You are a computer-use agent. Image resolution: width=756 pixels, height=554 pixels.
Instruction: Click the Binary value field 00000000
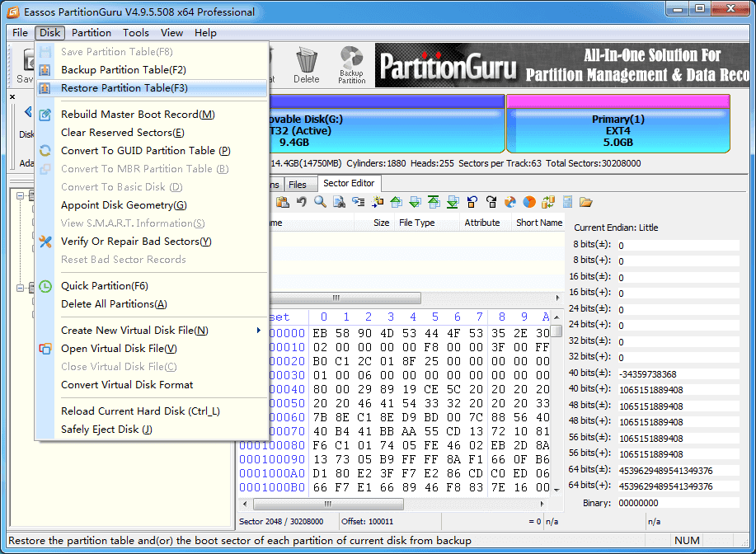(x=679, y=504)
